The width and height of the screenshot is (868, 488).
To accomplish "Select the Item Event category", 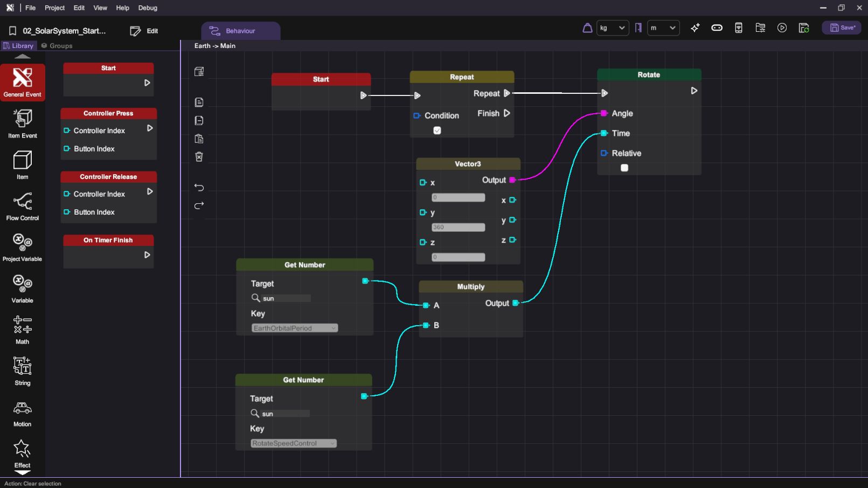I will click(22, 123).
